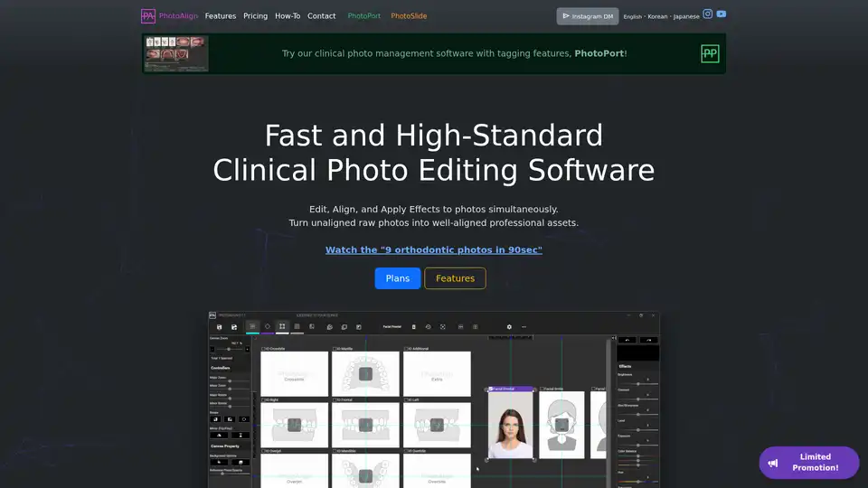Click the fit-to-frame icon in preview toolbar
Screen dimensions: 868x488
coord(443,327)
